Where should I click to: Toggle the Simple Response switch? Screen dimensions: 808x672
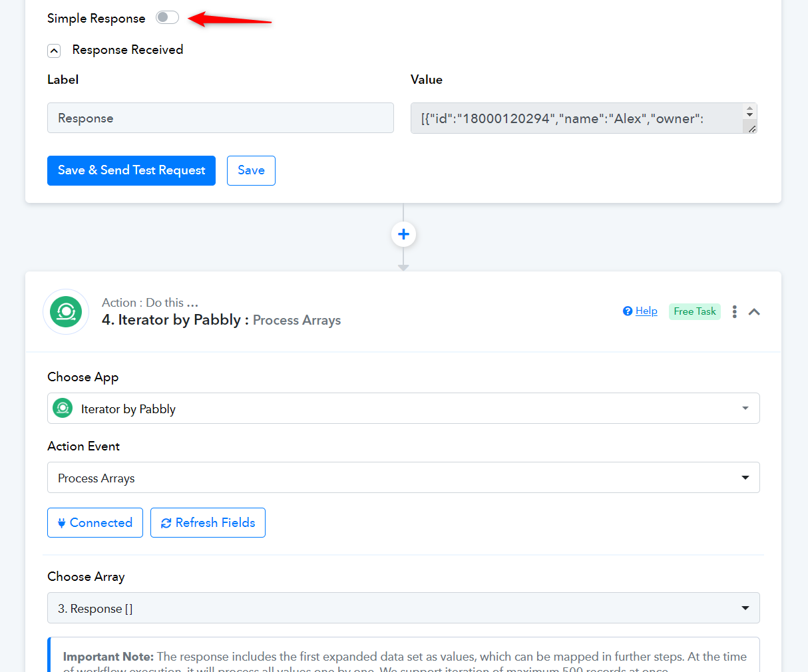[167, 17]
